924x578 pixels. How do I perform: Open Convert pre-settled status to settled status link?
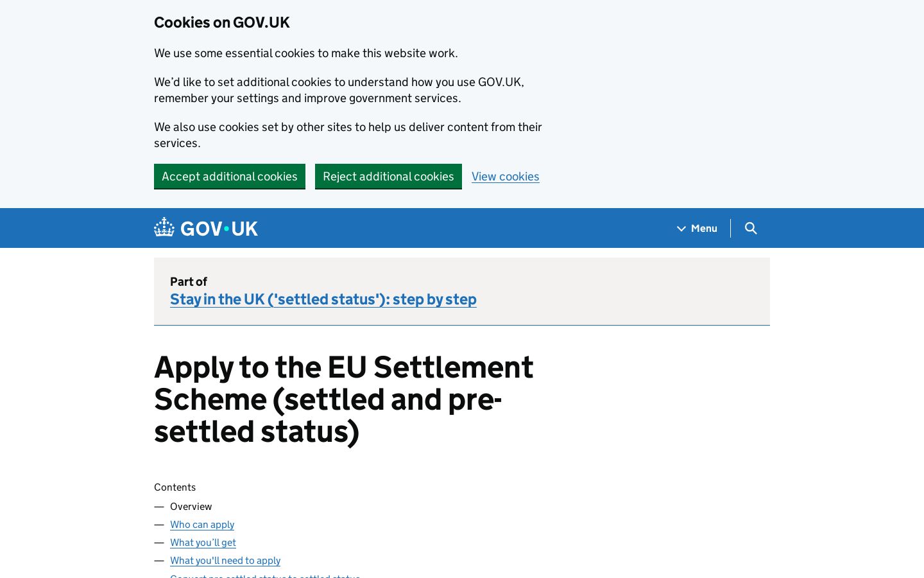click(265, 575)
